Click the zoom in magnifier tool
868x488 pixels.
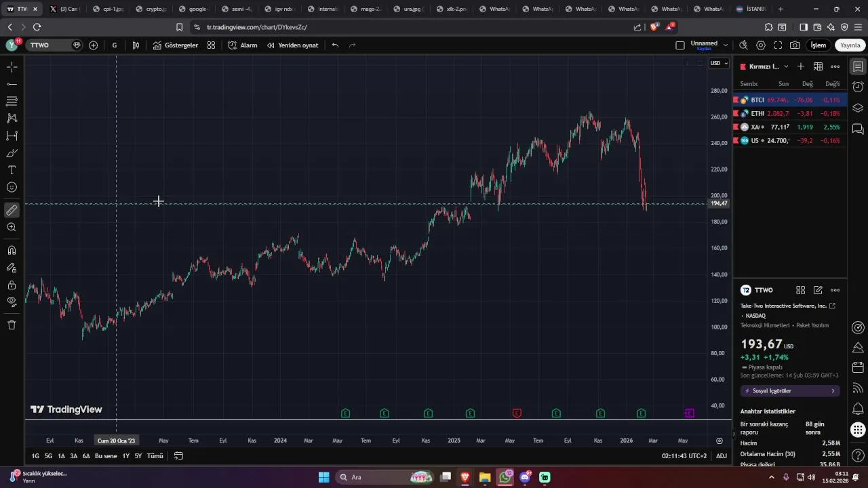click(12, 227)
